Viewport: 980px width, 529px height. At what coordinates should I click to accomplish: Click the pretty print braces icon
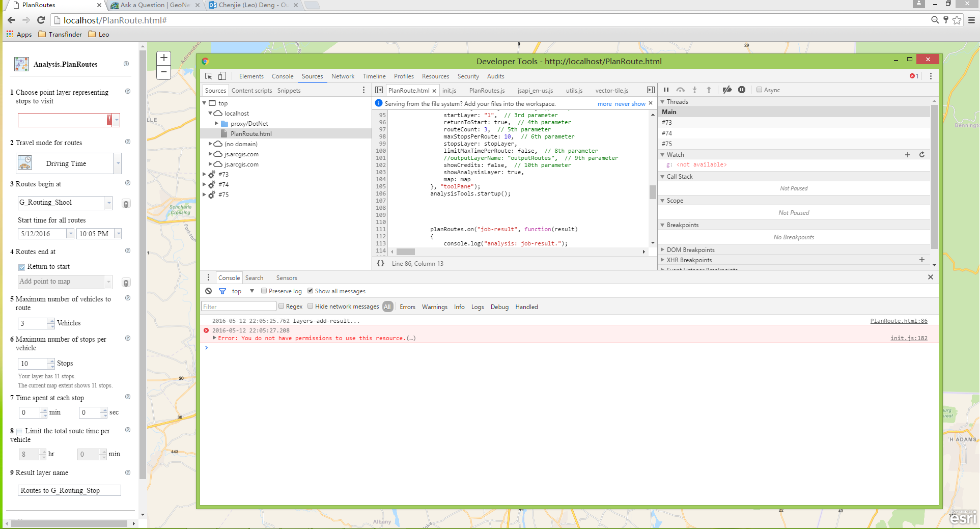point(380,264)
